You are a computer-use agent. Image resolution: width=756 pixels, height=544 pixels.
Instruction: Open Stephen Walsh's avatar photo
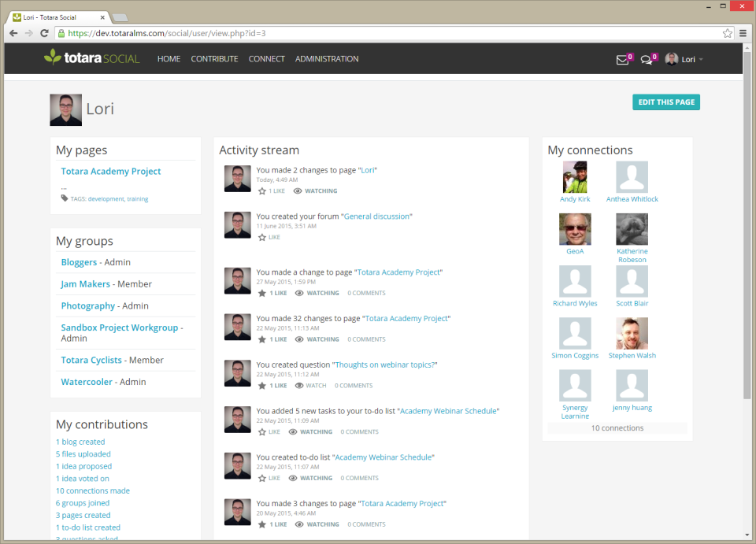(x=632, y=333)
